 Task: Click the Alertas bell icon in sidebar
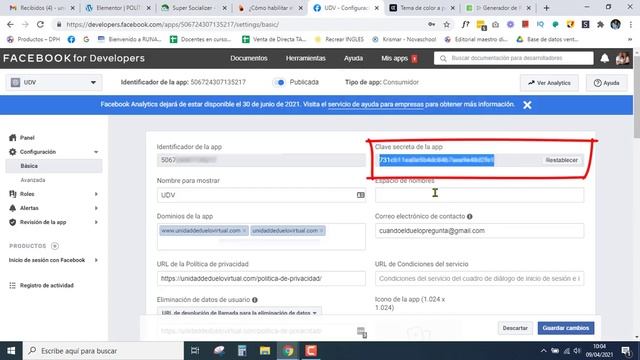13,208
